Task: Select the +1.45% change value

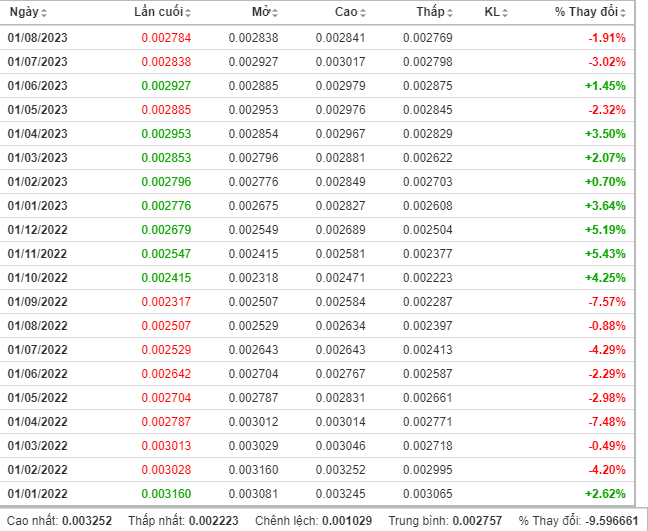Action: [x=605, y=85]
